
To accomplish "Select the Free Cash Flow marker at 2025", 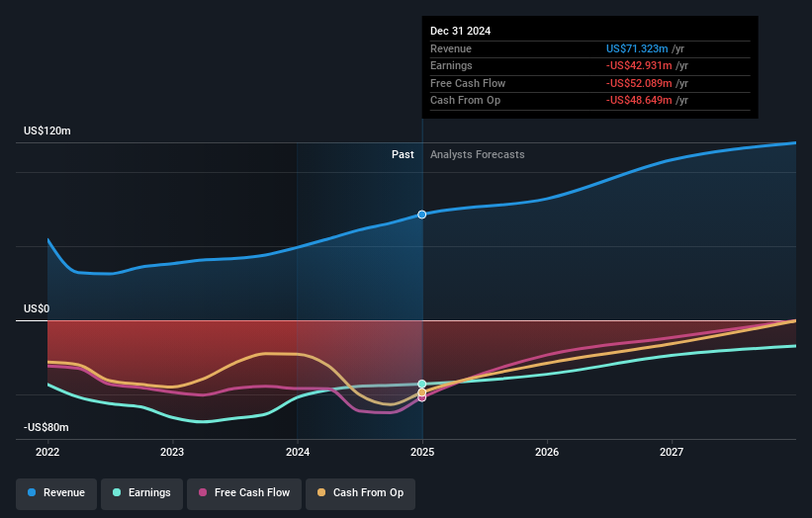I will tap(422, 398).
